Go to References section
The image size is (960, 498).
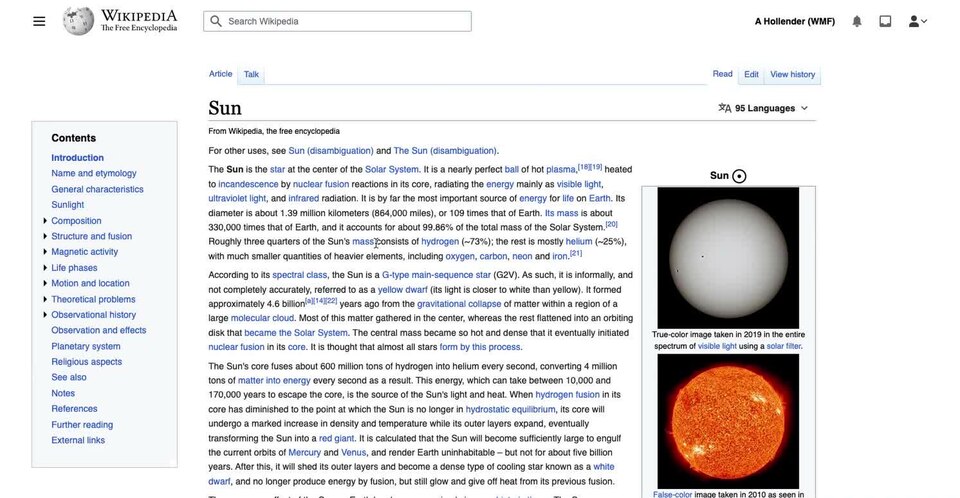[x=74, y=409]
